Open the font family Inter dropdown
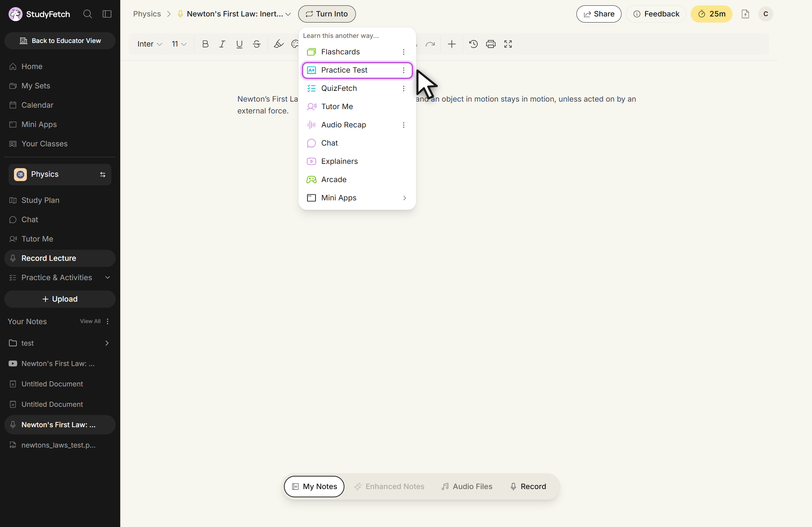This screenshot has width=812, height=527. [x=150, y=44]
